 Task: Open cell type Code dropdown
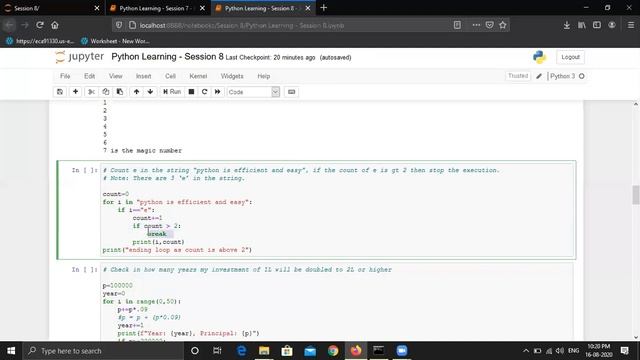253,92
